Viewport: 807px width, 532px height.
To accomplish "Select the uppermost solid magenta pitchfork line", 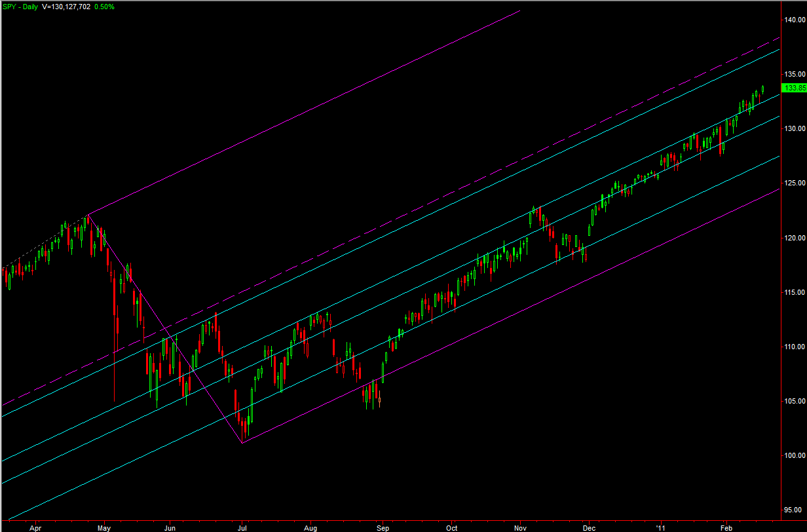I will coord(305,112).
